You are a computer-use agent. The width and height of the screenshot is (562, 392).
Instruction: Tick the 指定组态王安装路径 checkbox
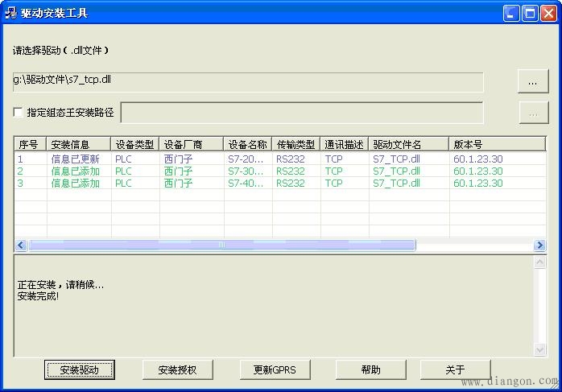(18, 112)
